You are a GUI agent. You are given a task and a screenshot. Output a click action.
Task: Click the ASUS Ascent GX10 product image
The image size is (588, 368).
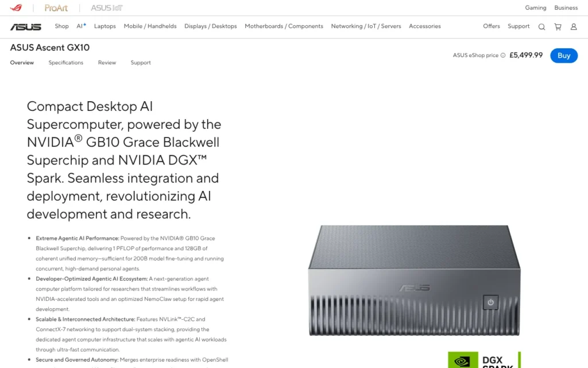click(x=414, y=280)
